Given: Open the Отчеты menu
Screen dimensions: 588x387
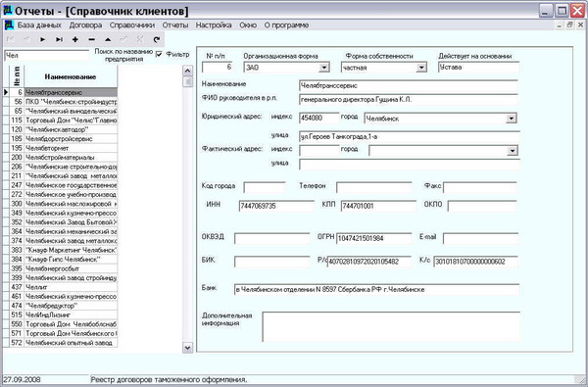Looking at the screenshot, I should coord(175,25).
